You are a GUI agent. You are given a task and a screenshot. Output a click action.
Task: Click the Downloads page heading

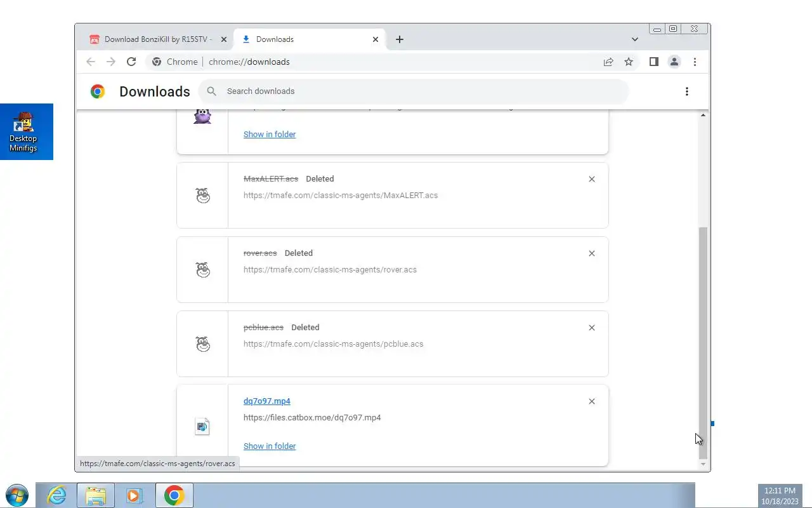155,91
